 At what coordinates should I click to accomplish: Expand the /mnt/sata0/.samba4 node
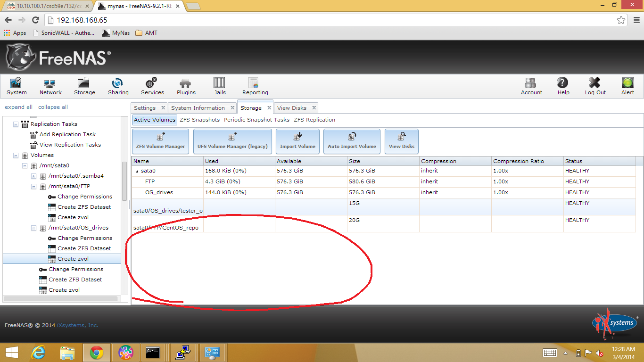[33, 176]
